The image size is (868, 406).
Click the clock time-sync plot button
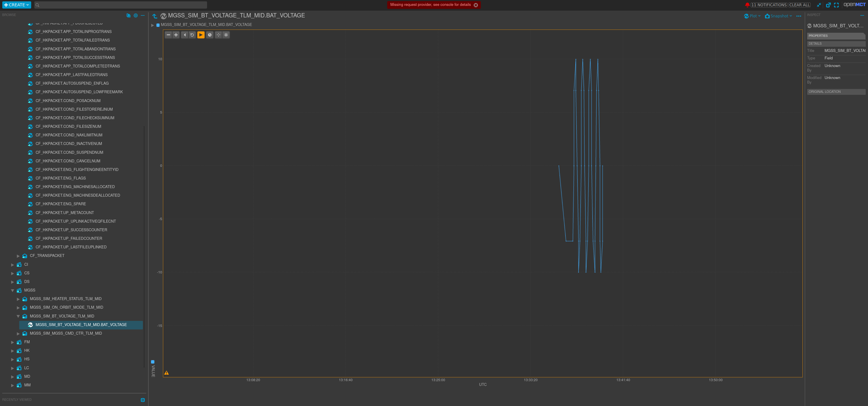pos(210,35)
